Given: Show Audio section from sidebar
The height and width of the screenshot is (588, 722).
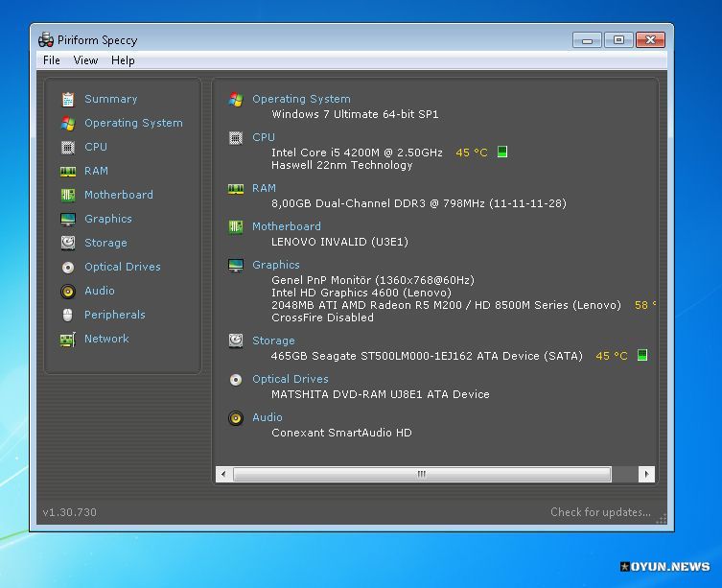Looking at the screenshot, I should [100, 291].
